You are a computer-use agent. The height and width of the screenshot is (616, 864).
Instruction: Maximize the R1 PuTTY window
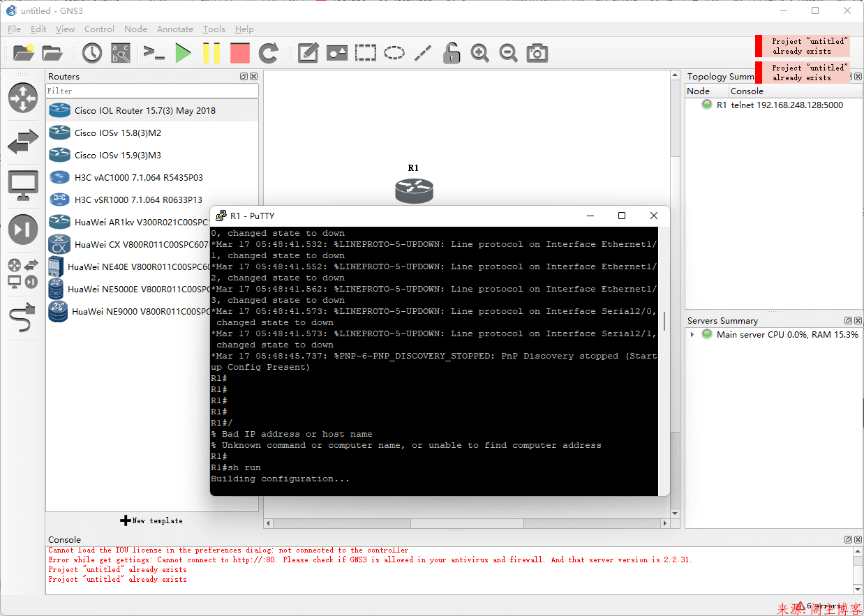(622, 216)
